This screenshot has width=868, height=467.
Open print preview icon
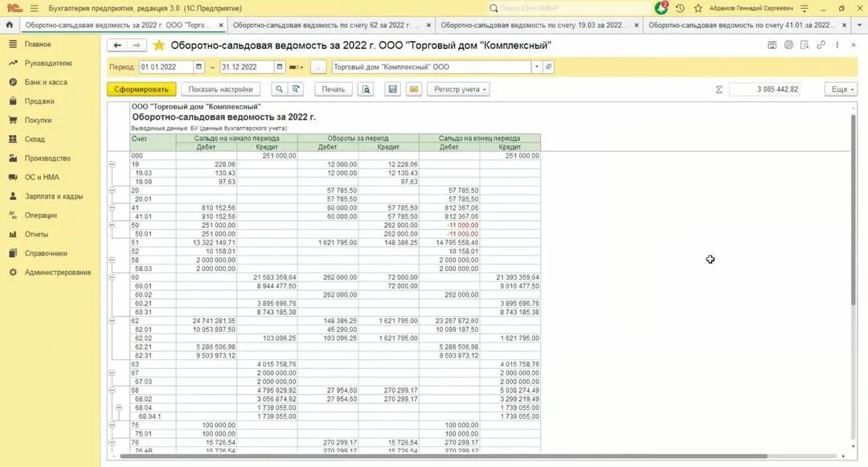(x=366, y=89)
